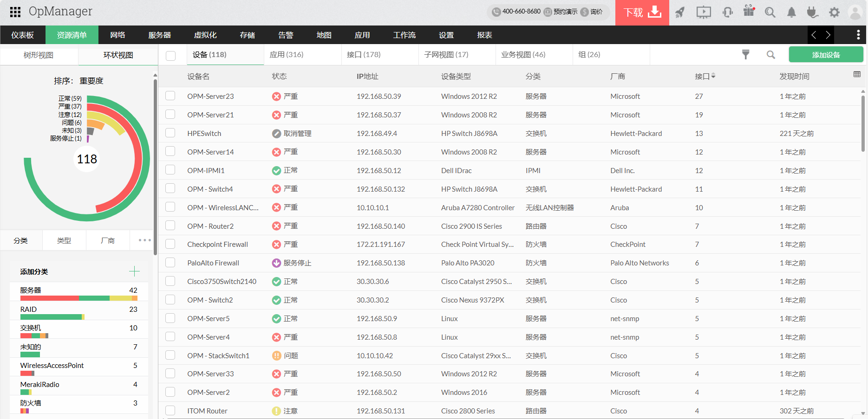Open the column chooser table icon
868x419 pixels.
(x=857, y=75)
